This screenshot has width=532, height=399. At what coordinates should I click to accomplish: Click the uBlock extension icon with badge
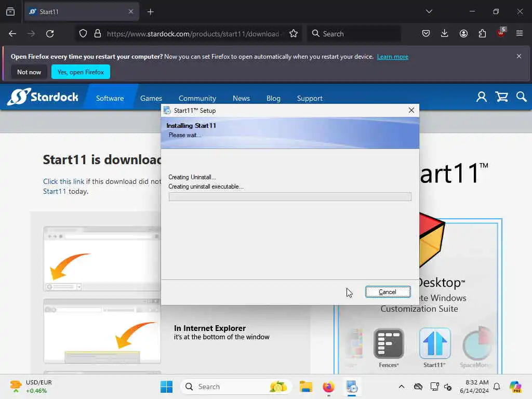[501, 33]
